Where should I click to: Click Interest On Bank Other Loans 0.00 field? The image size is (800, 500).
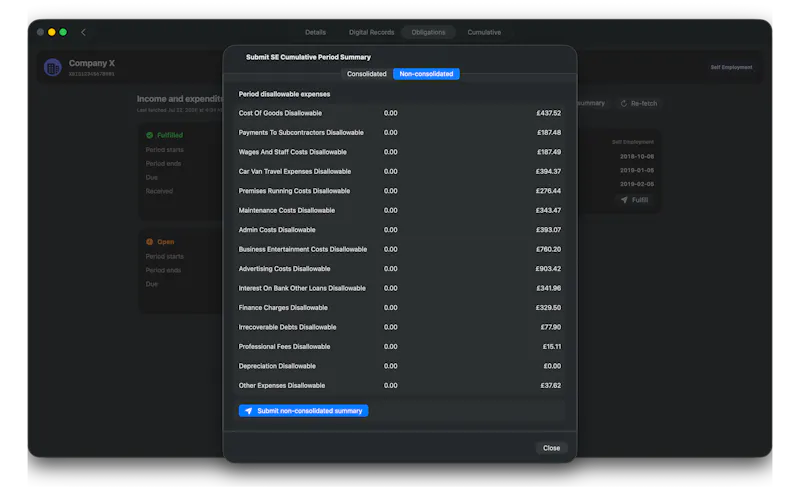click(x=390, y=288)
